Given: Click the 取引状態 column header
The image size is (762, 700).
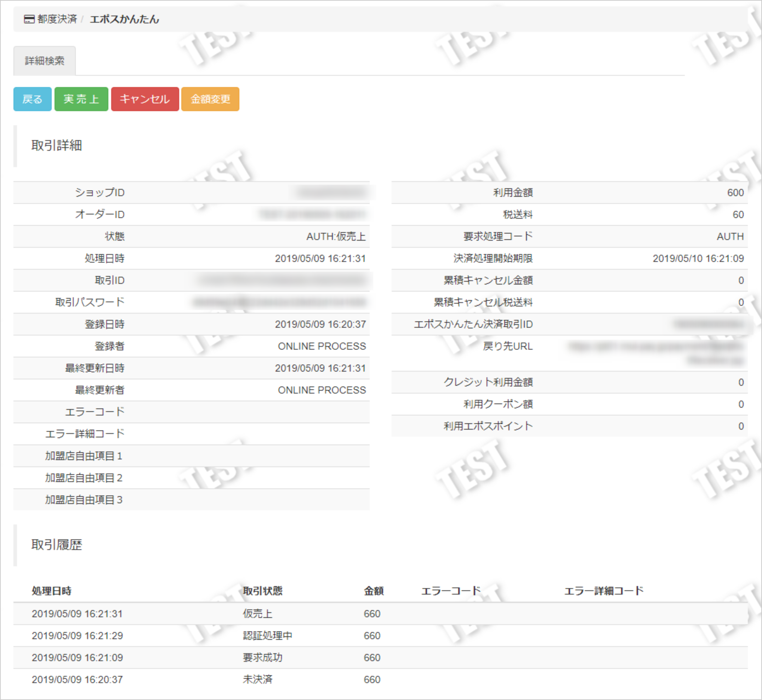Looking at the screenshot, I should pos(263,591).
